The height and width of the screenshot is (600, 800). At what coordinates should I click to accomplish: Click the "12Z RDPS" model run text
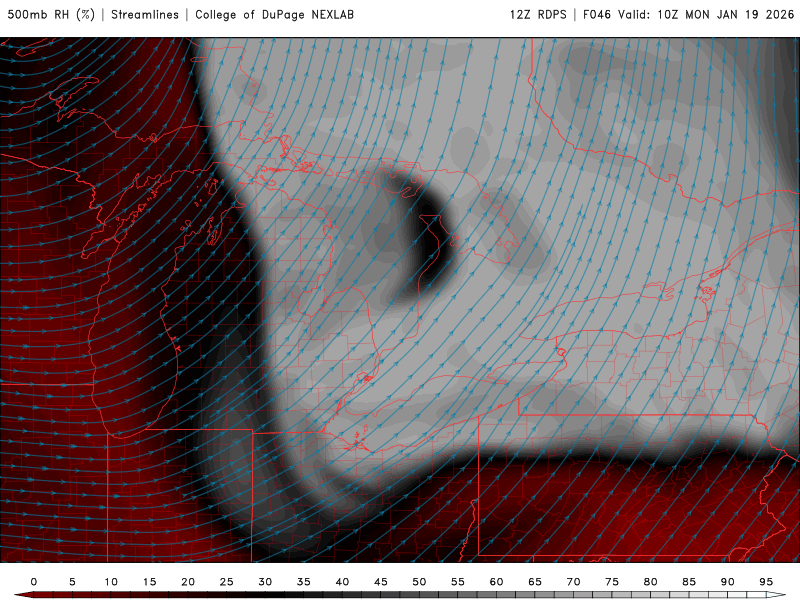(538, 15)
